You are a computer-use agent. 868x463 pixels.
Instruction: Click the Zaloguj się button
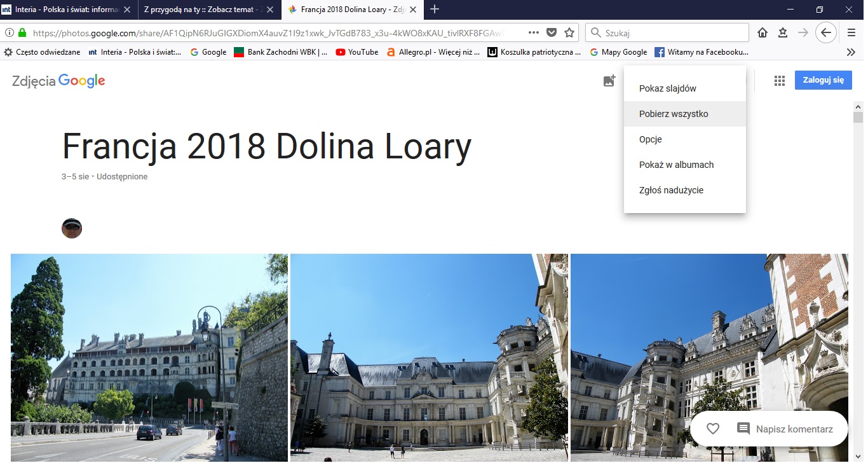coord(823,80)
